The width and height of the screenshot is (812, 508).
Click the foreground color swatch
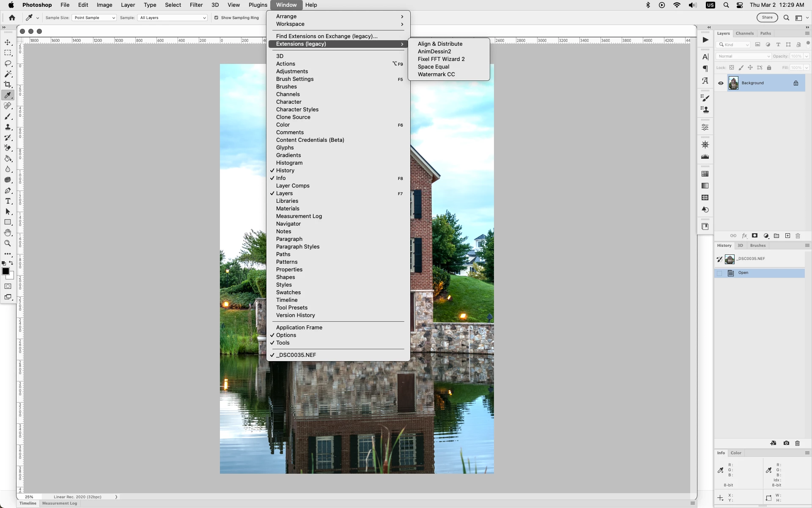(5, 271)
